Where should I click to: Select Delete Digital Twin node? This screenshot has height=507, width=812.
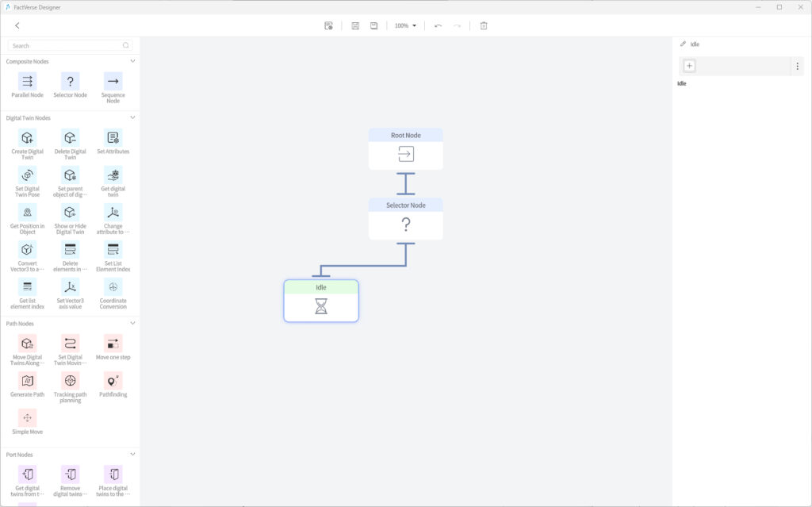(71, 138)
